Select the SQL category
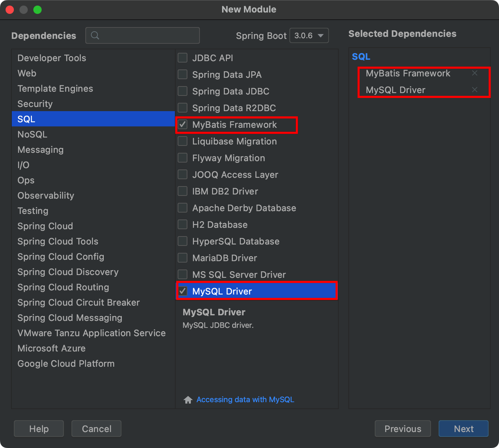Viewport: 499px width, 448px height. 93,119
